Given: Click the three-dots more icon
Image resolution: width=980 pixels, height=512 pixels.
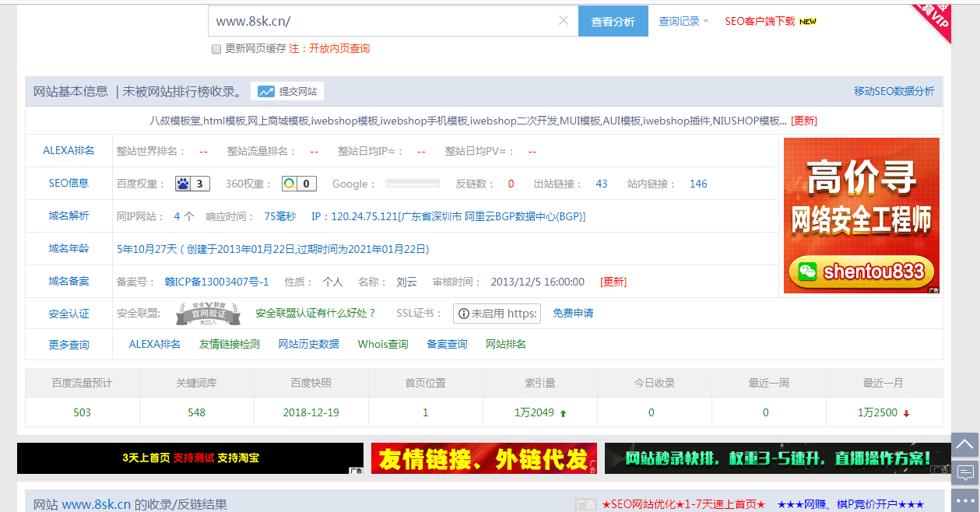Looking at the screenshot, I should [x=965, y=500].
